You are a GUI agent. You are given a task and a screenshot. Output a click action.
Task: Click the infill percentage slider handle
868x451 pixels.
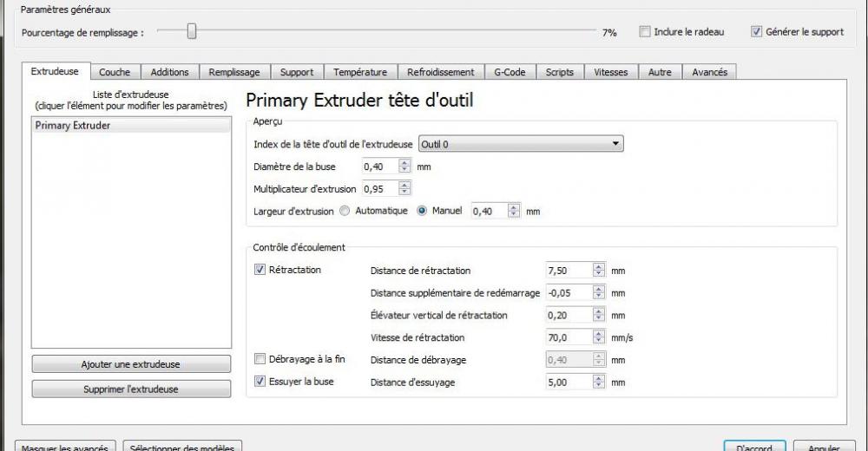(192, 31)
